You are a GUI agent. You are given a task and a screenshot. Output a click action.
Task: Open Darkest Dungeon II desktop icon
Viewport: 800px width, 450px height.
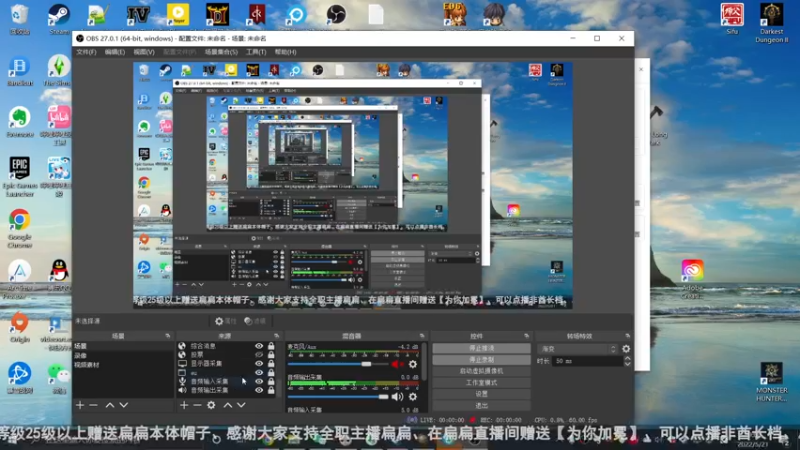[x=771, y=23]
